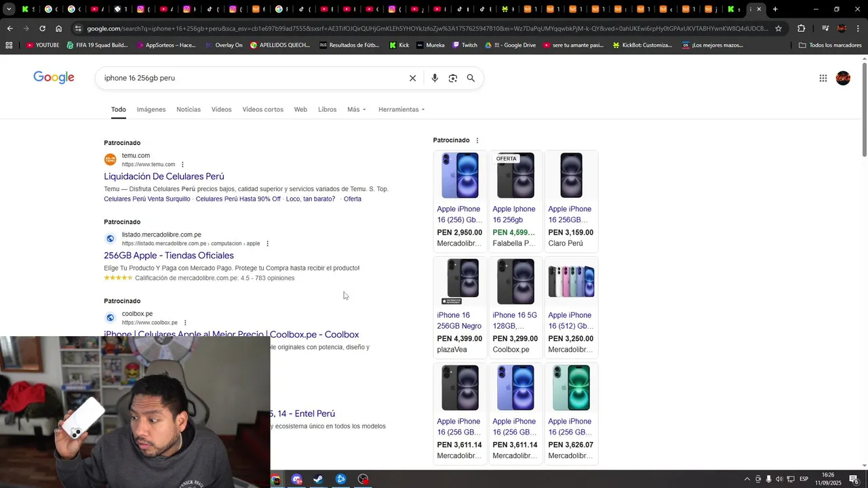The width and height of the screenshot is (868, 488).
Task: Open Coolbox.pe iPhone 16 5G 128GB
Action: pos(515,306)
